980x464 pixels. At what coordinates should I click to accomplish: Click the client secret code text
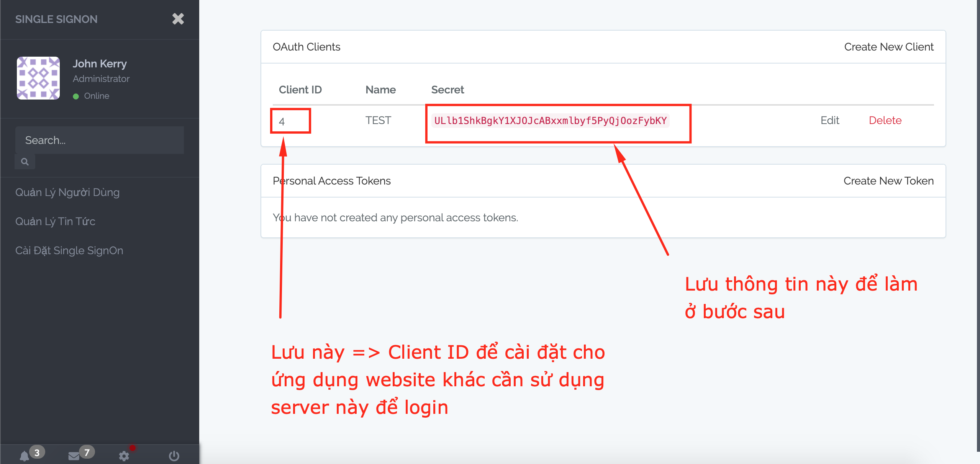point(550,121)
